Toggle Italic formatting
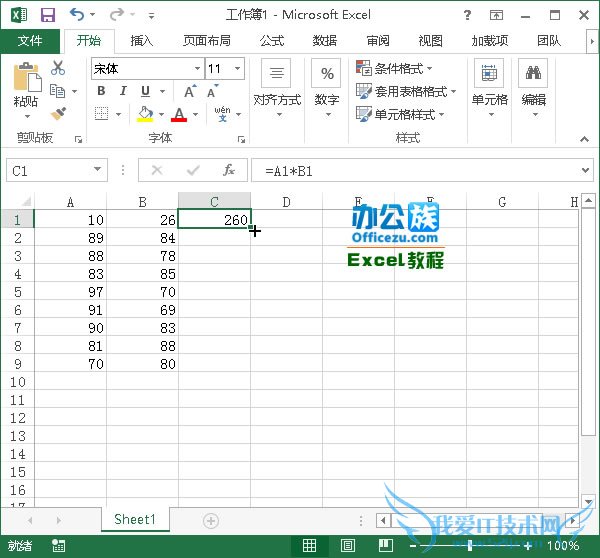 click(123, 91)
